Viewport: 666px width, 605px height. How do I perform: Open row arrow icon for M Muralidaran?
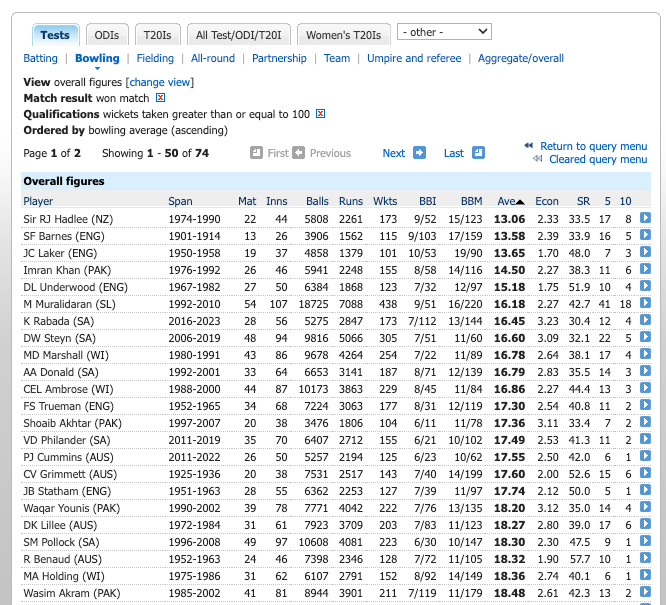pyautogui.click(x=645, y=304)
